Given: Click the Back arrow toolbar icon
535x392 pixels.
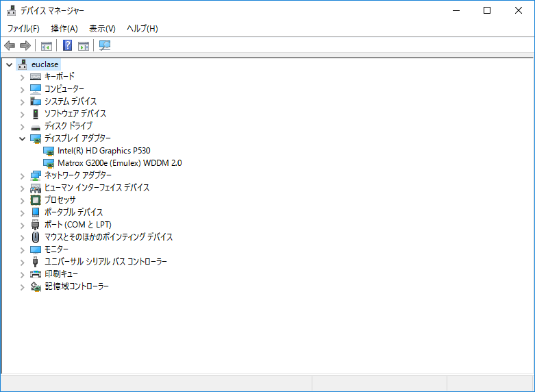Looking at the screenshot, I should [10, 46].
